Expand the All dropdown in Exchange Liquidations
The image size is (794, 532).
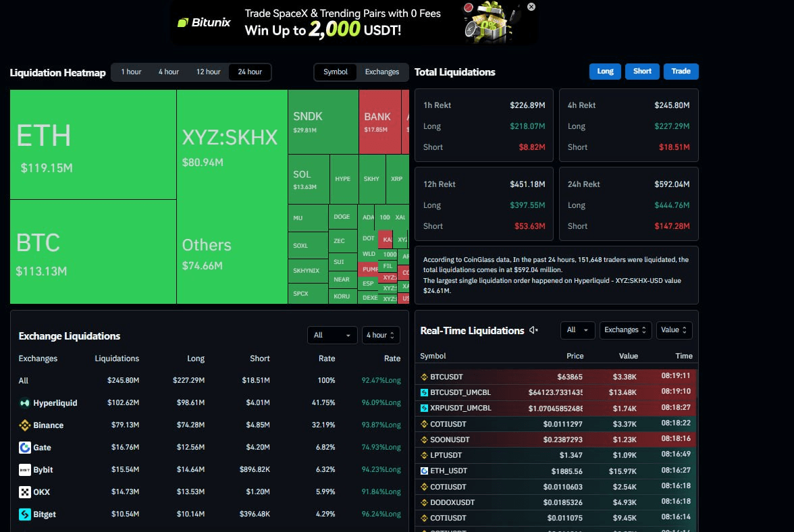click(332, 335)
